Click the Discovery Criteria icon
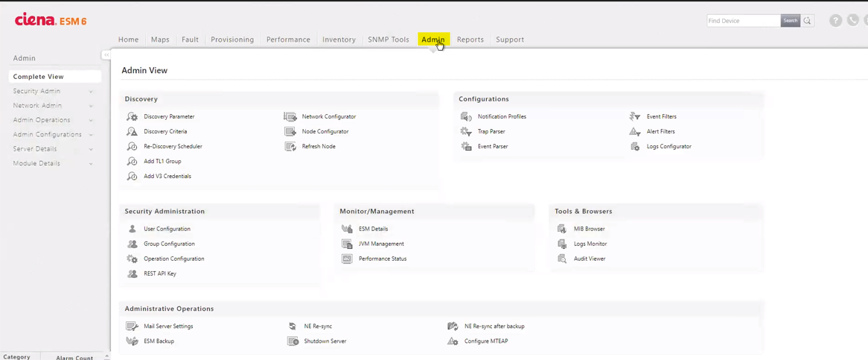The width and height of the screenshot is (868, 360). [x=132, y=132]
